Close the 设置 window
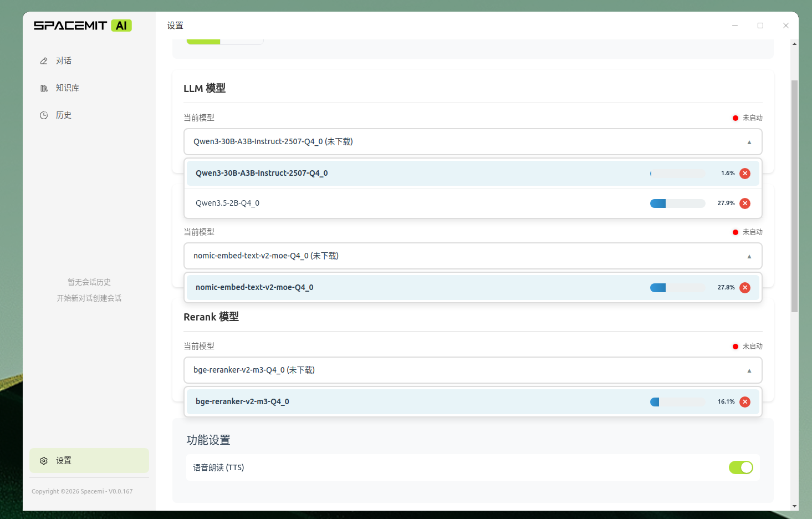Viewport: 812px width, 519px height. [x=786, y=26]
